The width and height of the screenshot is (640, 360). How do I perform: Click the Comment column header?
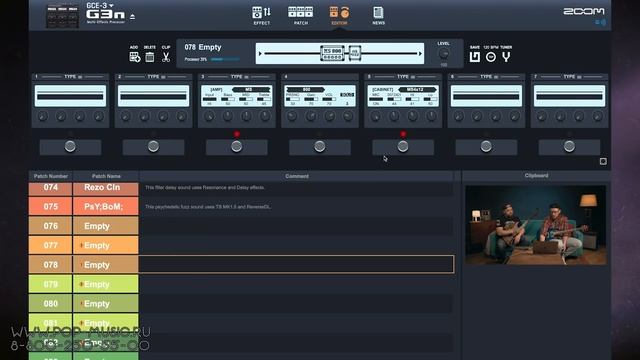tap(297, 176)
